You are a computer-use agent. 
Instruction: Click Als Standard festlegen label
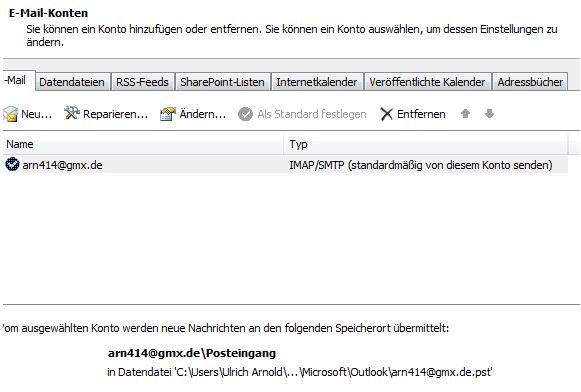coord(312,114)
